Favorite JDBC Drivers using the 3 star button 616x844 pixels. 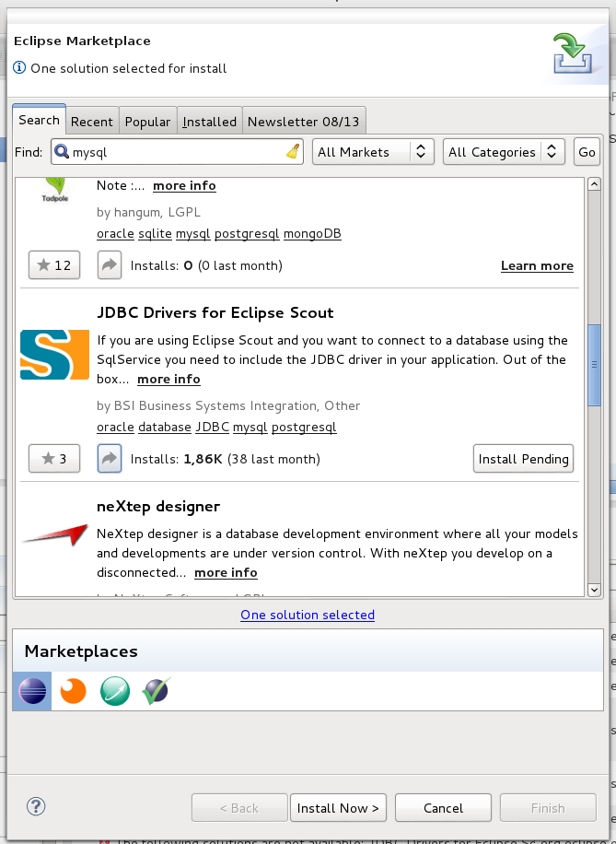pos(54,459)
